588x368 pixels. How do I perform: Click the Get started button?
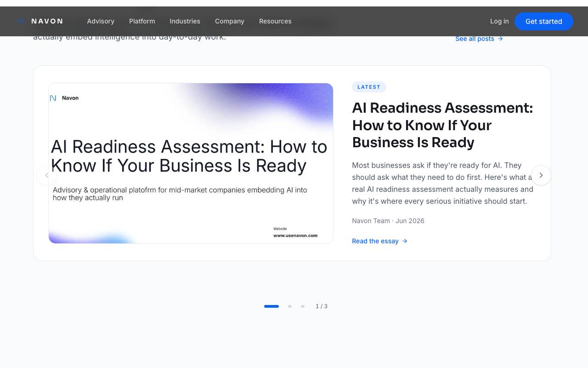click(544, 21)
